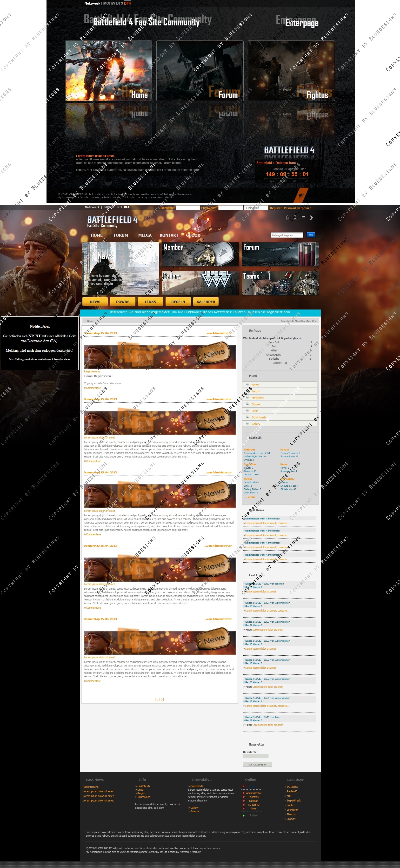The height and width of the screenshot is (868, 400).
Task: Click the icon beside Mitglieder in Menü
Action: pyautogui.click(x=247, y=398)
